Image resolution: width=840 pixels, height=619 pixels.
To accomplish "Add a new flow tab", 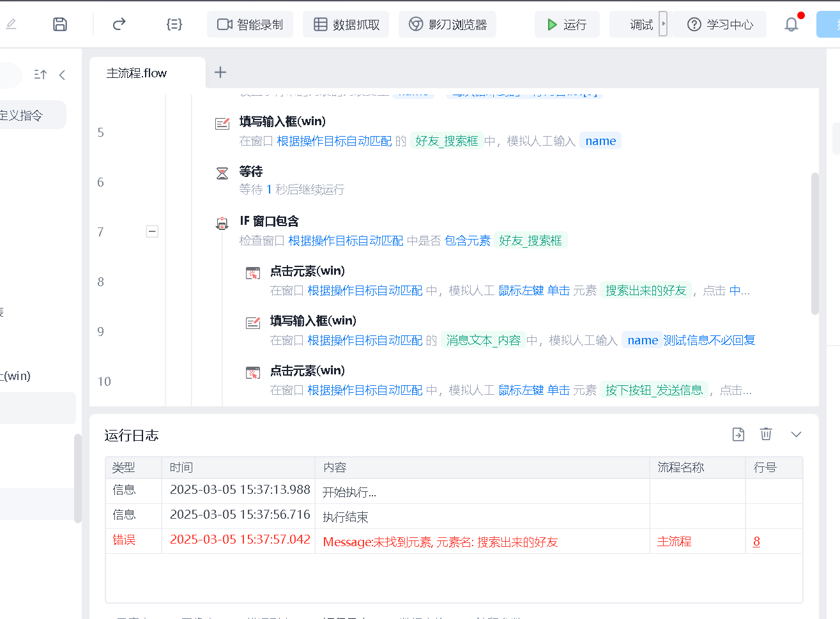I will pos(220,72).
